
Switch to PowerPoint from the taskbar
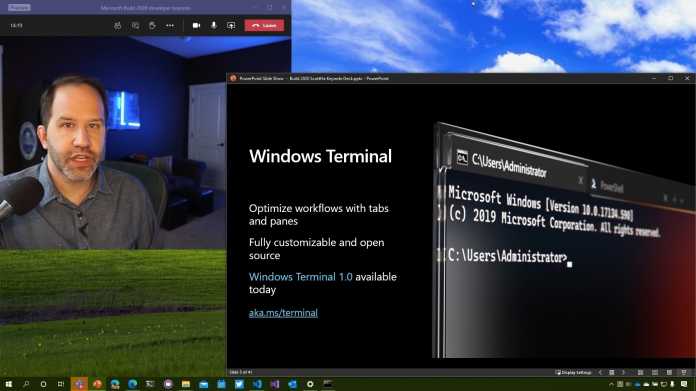point(97,384)
